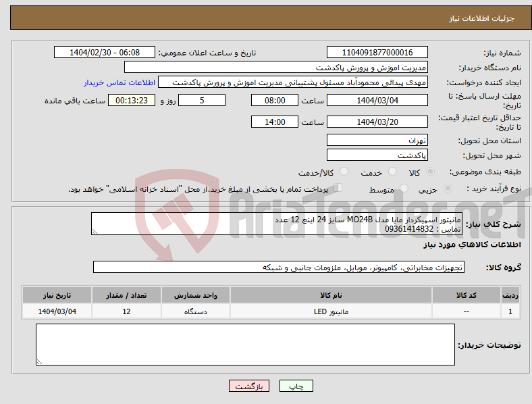Screen dimensions: 532x404
Task: Click the need number field 1104091877000016
Action: [377, 53]
